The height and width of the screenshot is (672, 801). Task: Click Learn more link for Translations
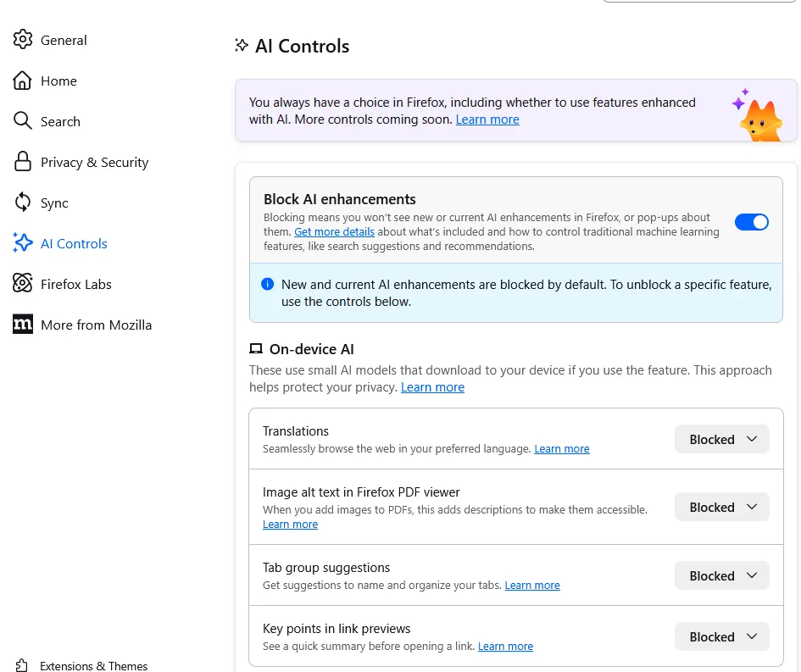561,449
